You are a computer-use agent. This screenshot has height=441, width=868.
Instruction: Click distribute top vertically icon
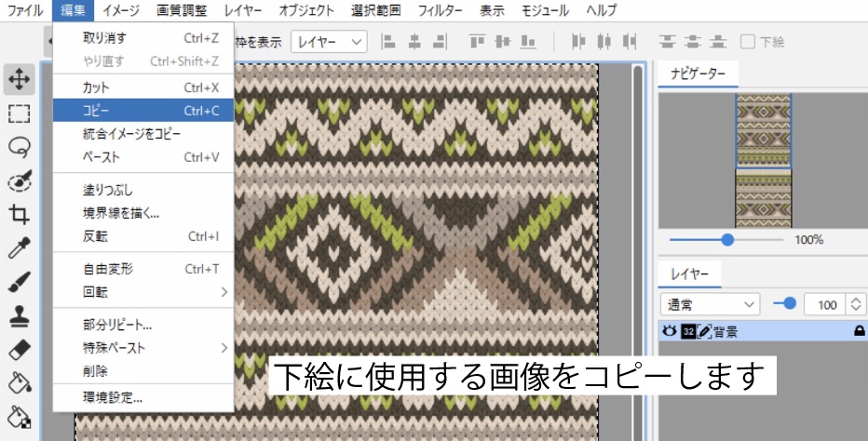click(x=668, y=42)
